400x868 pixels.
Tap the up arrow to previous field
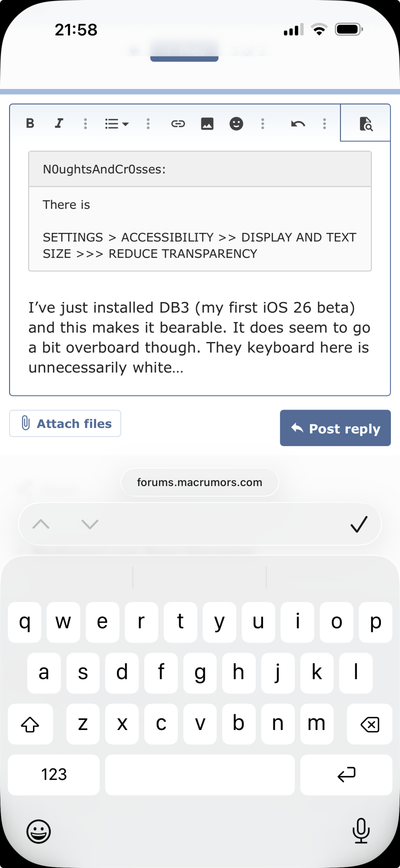(x=42, y=524)
